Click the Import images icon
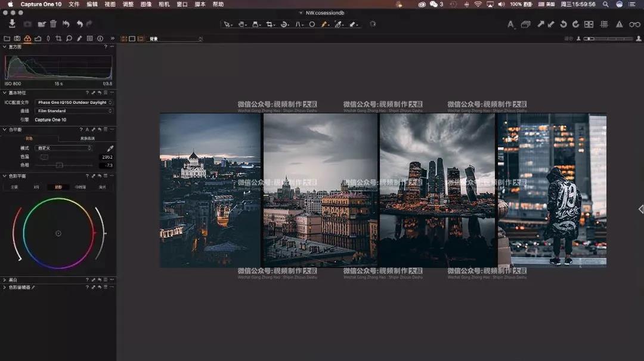 pyautogui.click(x=12, y=24)
